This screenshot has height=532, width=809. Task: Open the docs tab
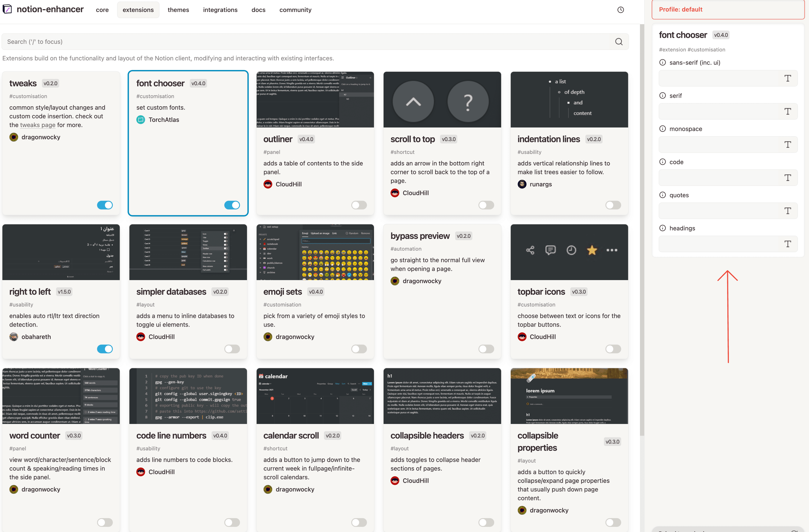click(x=258, y=10)
